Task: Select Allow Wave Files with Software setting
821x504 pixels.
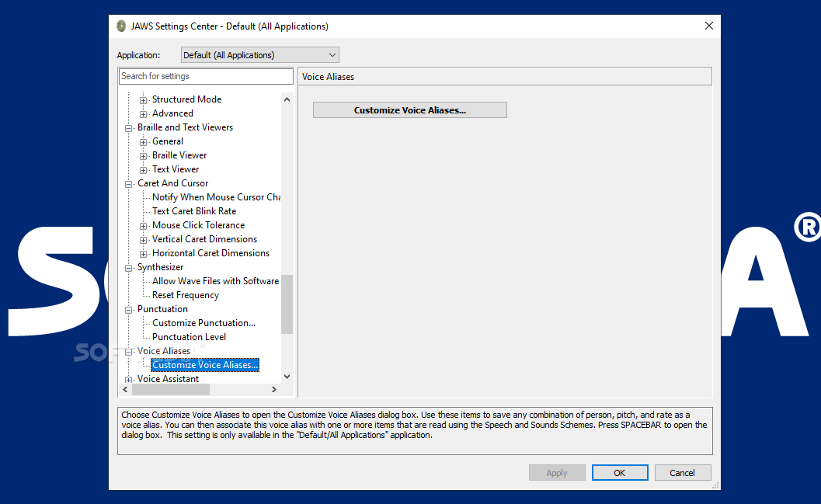Action: coord(215,281)
